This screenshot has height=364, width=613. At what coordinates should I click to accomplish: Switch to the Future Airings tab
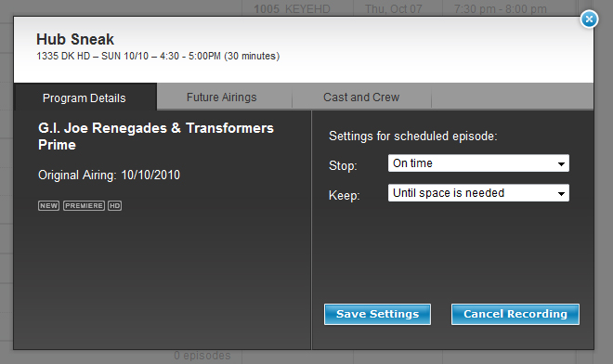click(222, 97)
